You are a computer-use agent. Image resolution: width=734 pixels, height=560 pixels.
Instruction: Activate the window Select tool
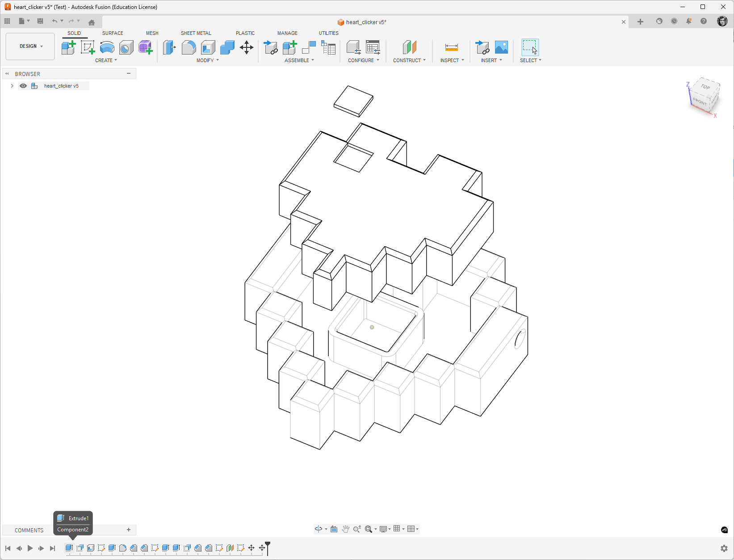tap(530, 47)
